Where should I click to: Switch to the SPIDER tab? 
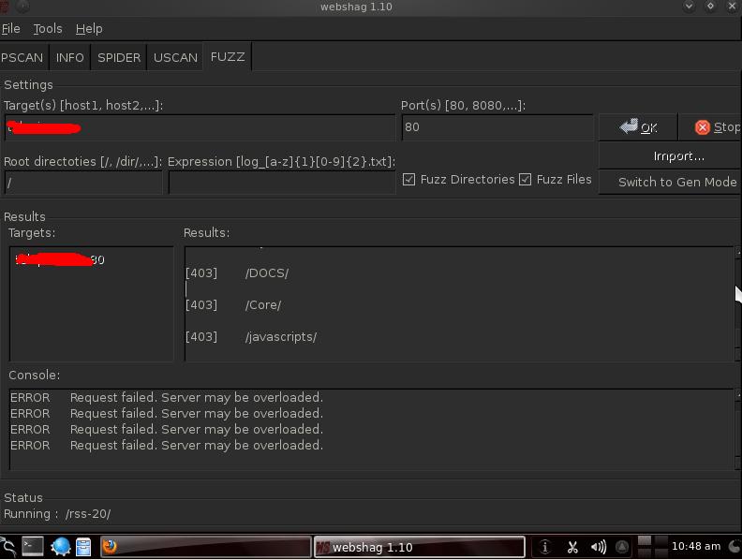(119, 57)
